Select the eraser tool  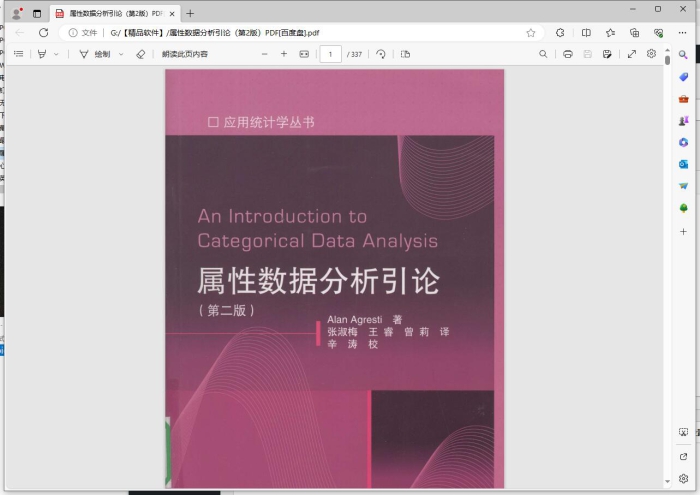click(140, 54)
